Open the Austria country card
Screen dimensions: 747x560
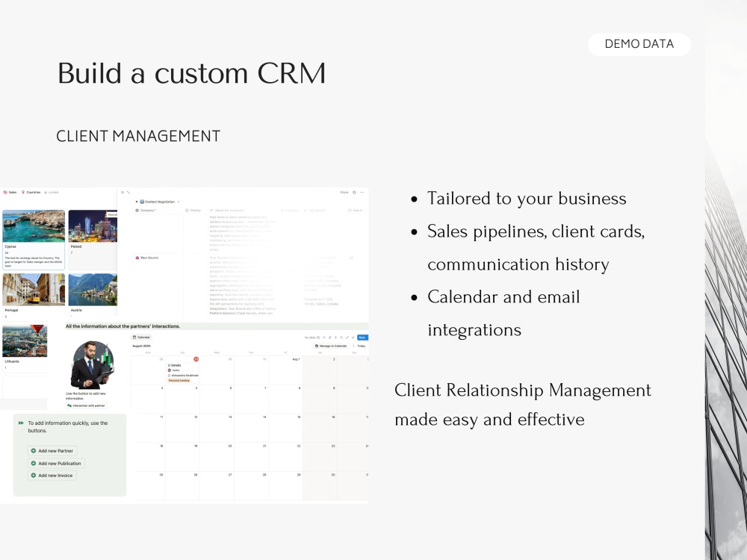click(x=93, y=296)
